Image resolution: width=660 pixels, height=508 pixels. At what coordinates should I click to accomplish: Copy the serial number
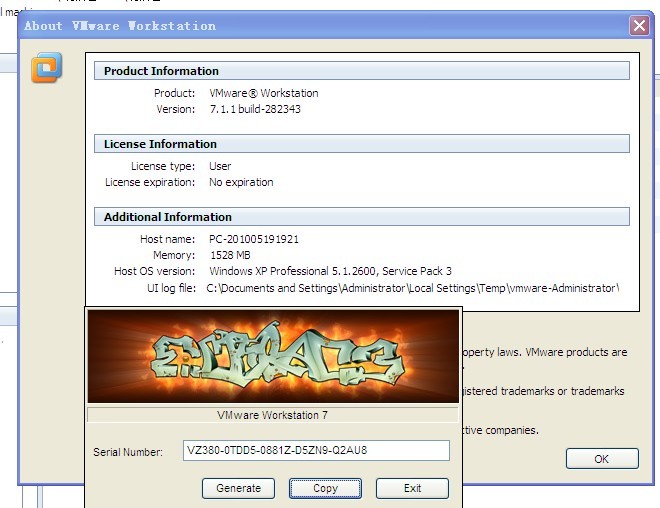click(x=325, y=488)
